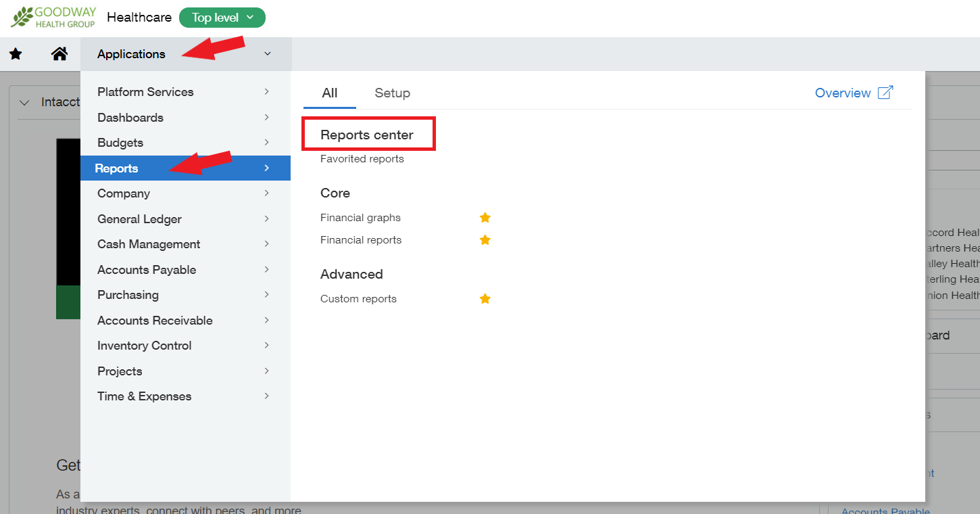Click the Healthcare company name
This screenshot has height=514, width=980.
pos(139,18)
